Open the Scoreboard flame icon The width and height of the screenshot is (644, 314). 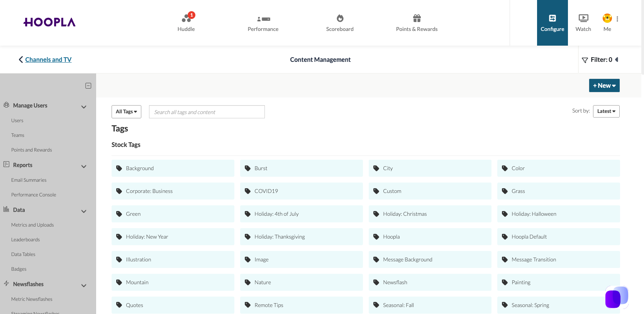pyautogui.click(x=340, y=18)
